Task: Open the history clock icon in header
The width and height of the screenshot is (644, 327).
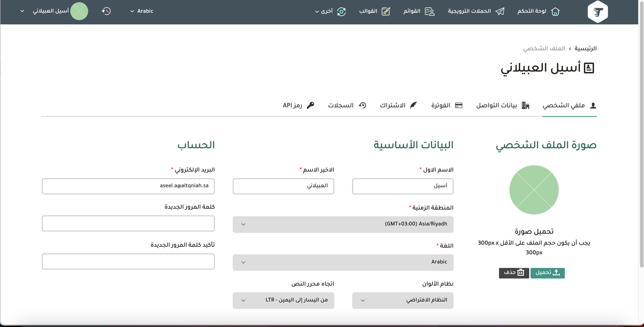Action: (x=106, y=11)
